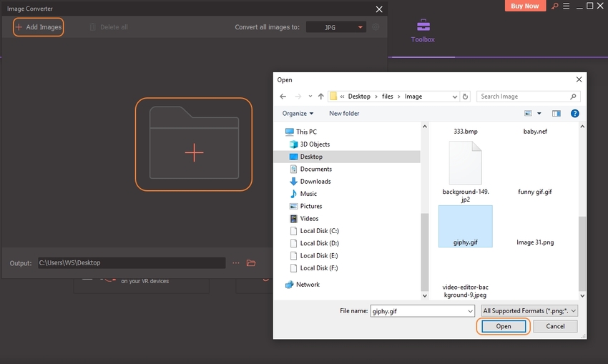Toggle the preview pane icon
Screen dimensions: 608x364
point(556,113)
